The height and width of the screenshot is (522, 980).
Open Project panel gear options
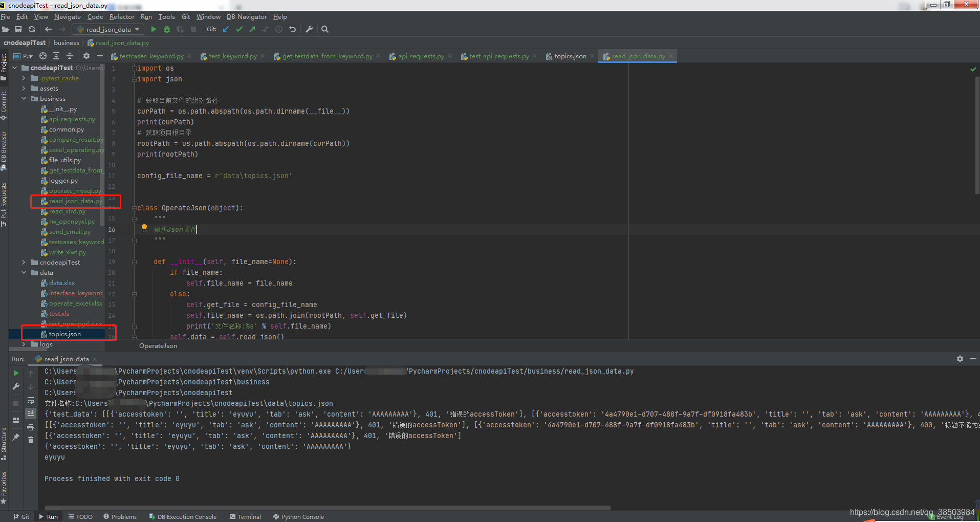tap(86, 56)
